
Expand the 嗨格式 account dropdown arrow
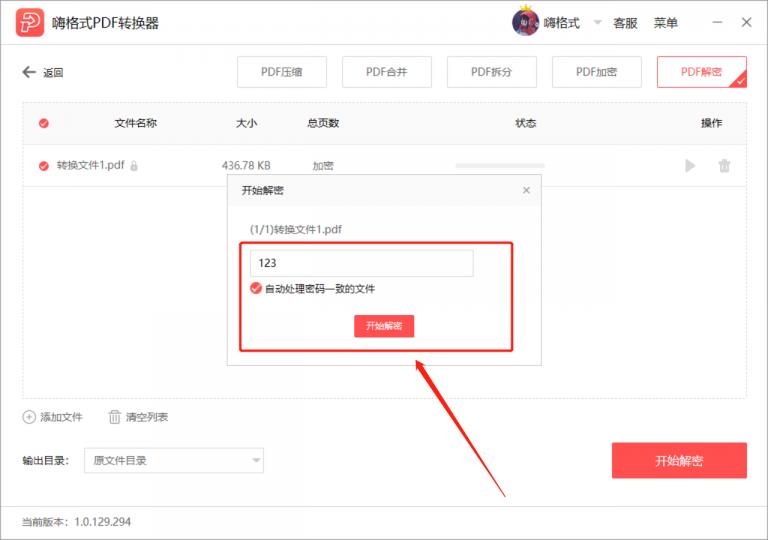coord(597,22)
